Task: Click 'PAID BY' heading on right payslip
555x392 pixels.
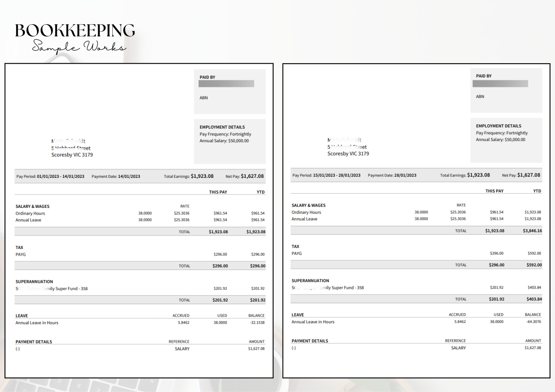Action: (484, 76)
